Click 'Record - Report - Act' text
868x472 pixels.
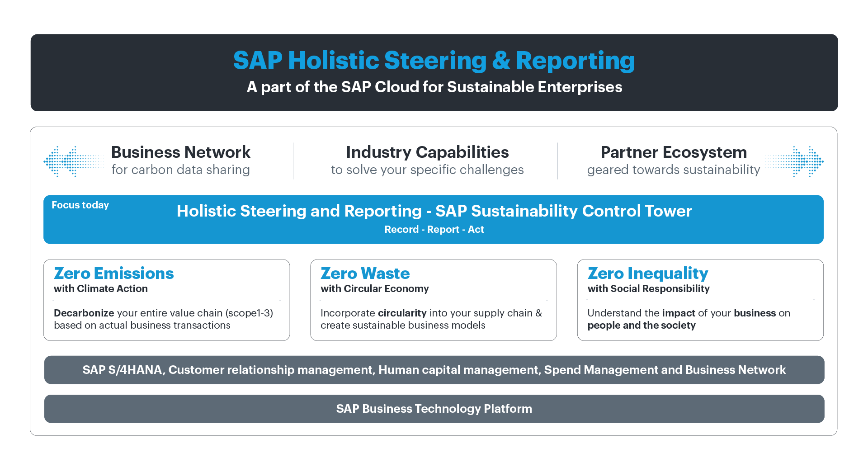(x=434, y=230)
